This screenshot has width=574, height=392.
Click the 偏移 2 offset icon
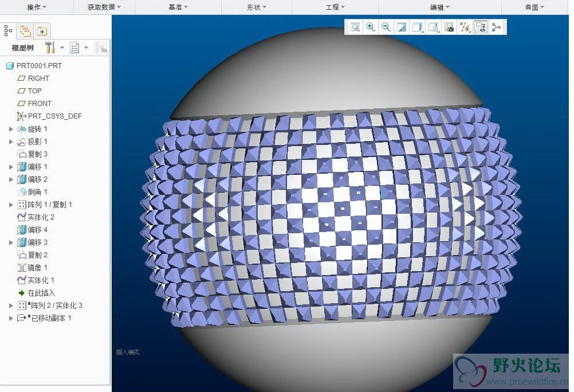(22, 179)
